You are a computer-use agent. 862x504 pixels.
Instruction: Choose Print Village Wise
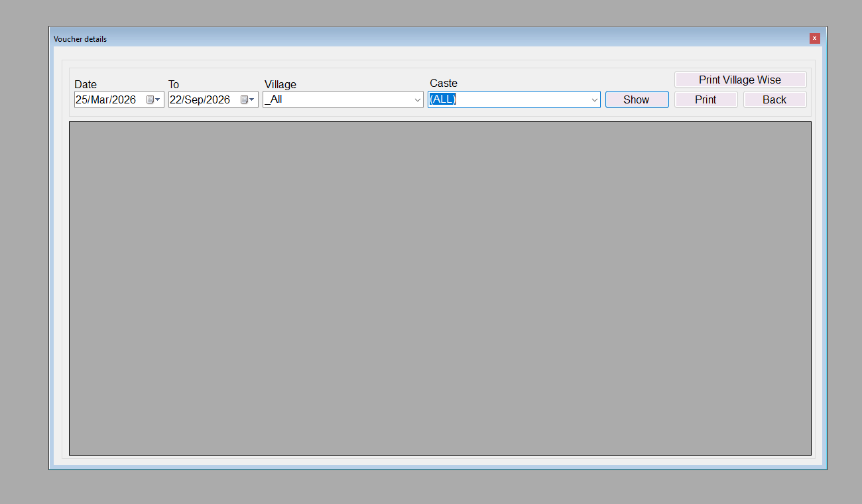click(740, 80)
